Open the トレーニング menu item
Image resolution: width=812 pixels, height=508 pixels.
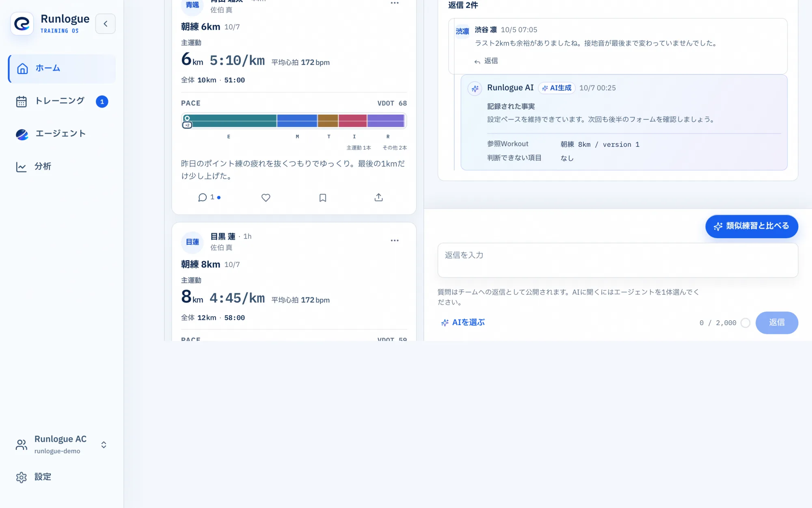coord(62,101)
